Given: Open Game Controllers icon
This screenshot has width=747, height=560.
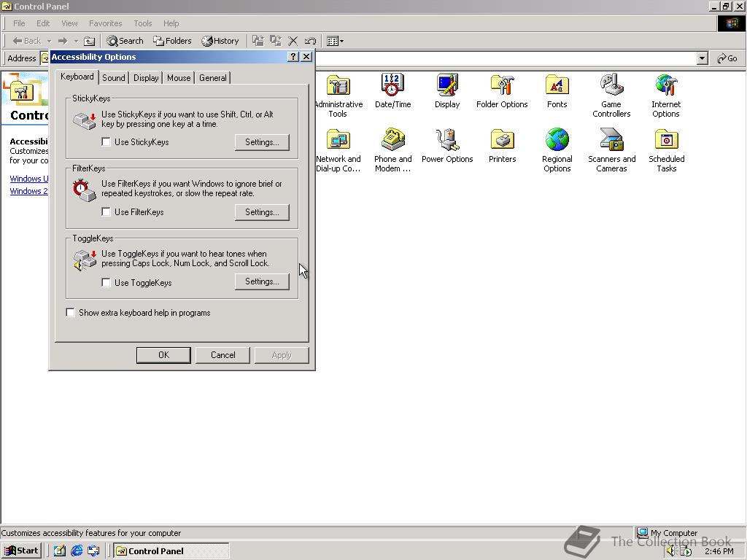Looking at the screenshot, I should [611, 96].
